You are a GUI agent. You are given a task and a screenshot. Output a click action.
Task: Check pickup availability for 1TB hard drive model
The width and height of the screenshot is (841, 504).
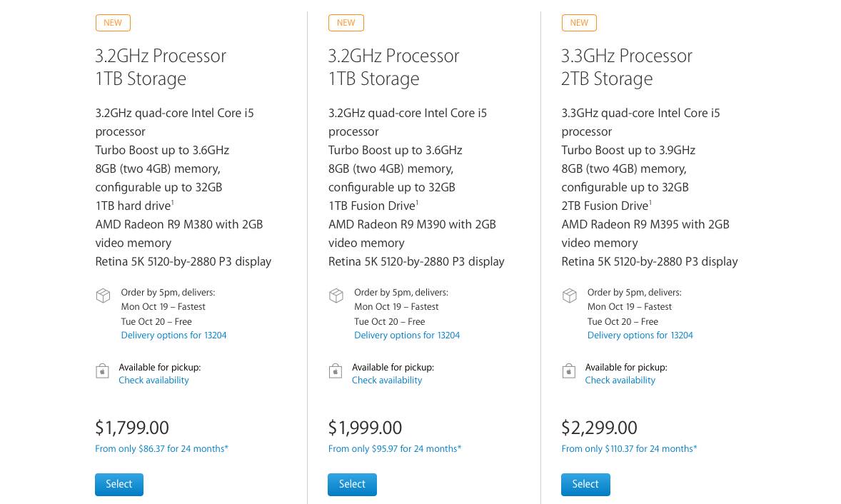pos(154,380)
